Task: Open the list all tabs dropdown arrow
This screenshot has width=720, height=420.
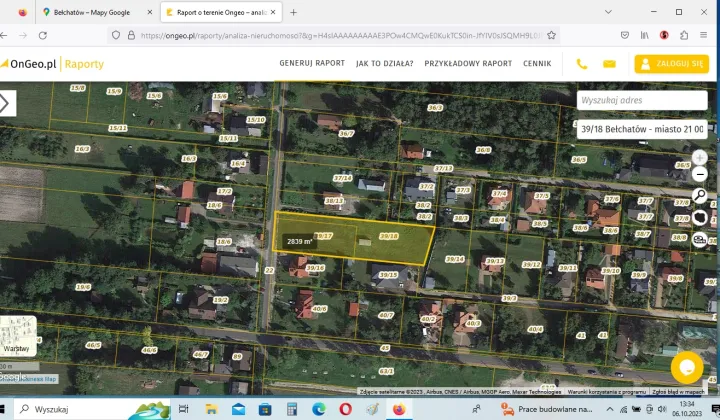Action: coord(608,12)
